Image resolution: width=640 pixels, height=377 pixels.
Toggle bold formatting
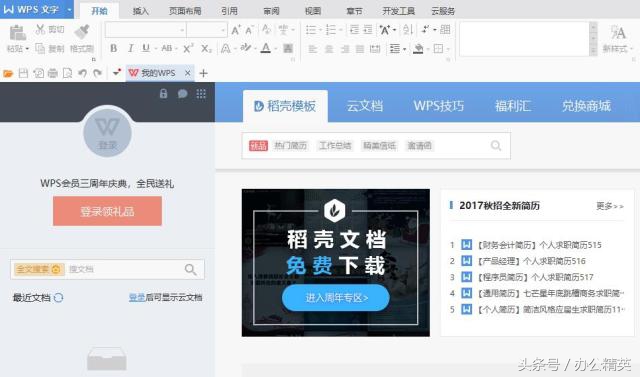114,49
